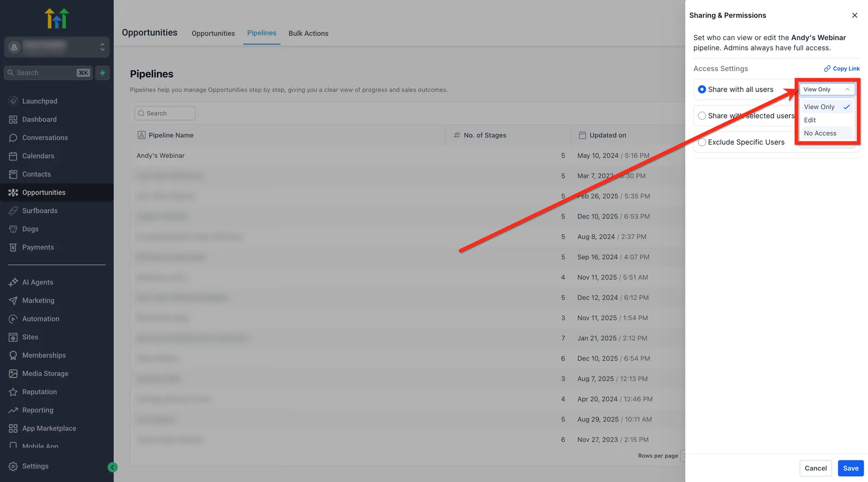The width and height of the screenshot is (868, 482).
Task: Expand the account switcher in the sidebar
Action: coord(57,47)
